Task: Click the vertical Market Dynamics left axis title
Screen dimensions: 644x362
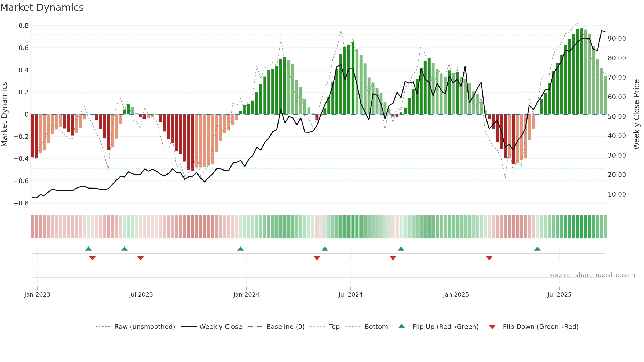Action: tap(4, 114)
